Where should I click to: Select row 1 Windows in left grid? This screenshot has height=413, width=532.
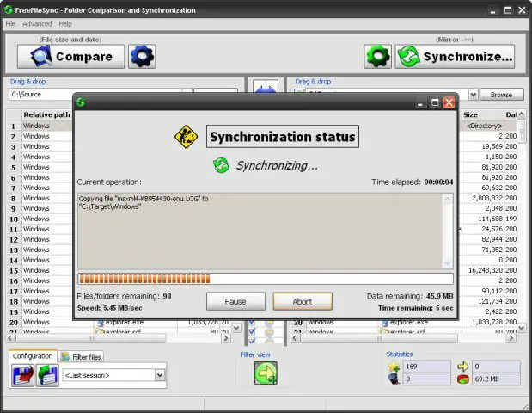36,126
